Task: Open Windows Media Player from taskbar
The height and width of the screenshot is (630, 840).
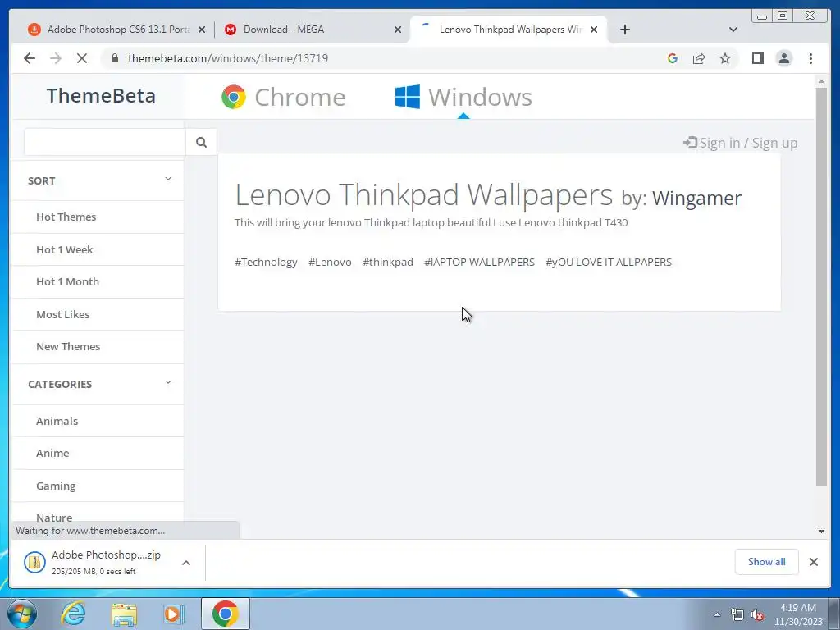Action: click(172, 614)
